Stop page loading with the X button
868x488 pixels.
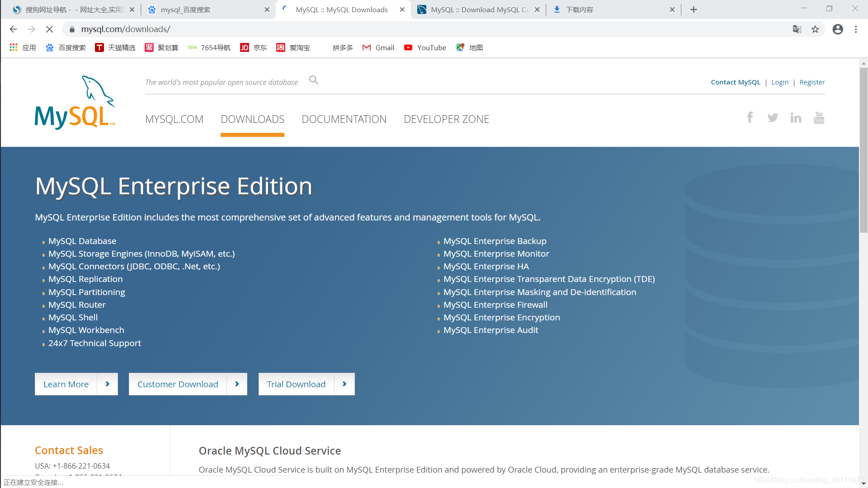pyautogui.click(x=50, y=29)
